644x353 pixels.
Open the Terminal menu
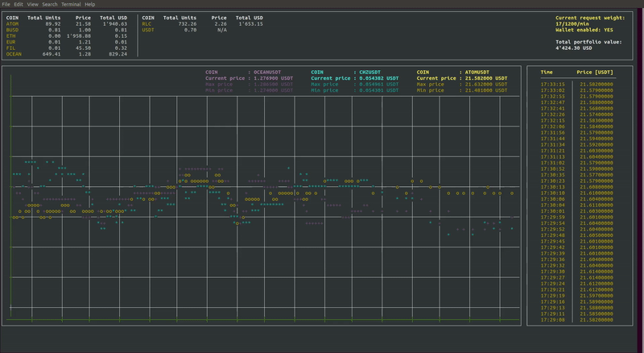pyautogui.click(x=71, y=4)
